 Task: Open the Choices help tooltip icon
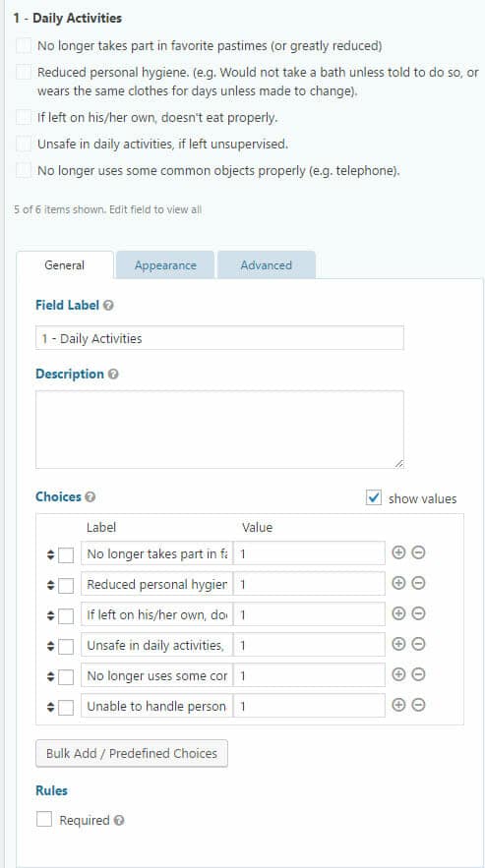point(91,497)
